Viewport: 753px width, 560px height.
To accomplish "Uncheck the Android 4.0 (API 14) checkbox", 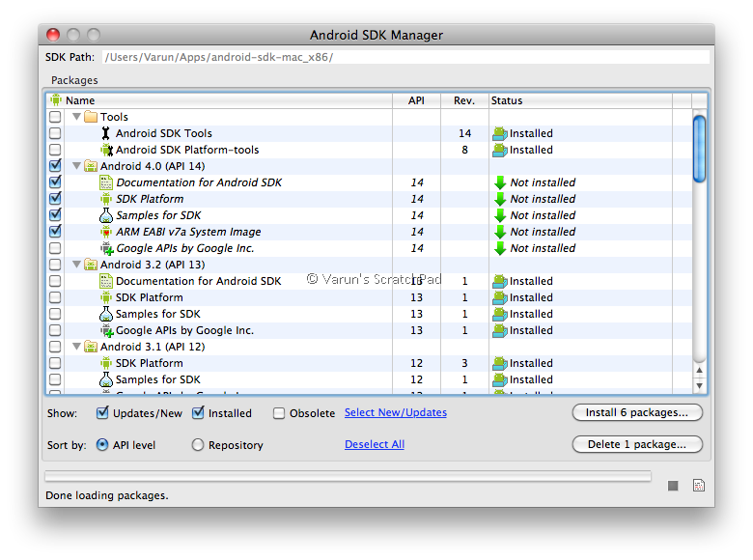I will (55, 166).
